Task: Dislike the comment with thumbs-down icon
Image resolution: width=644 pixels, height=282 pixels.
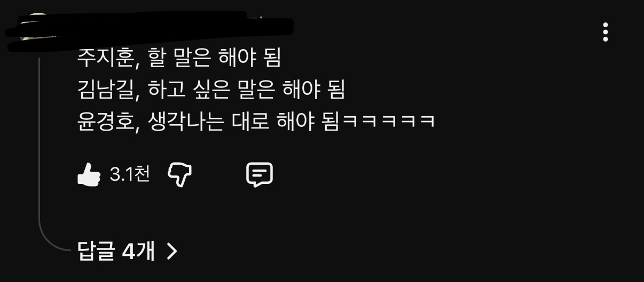Action: click(180, 174)
